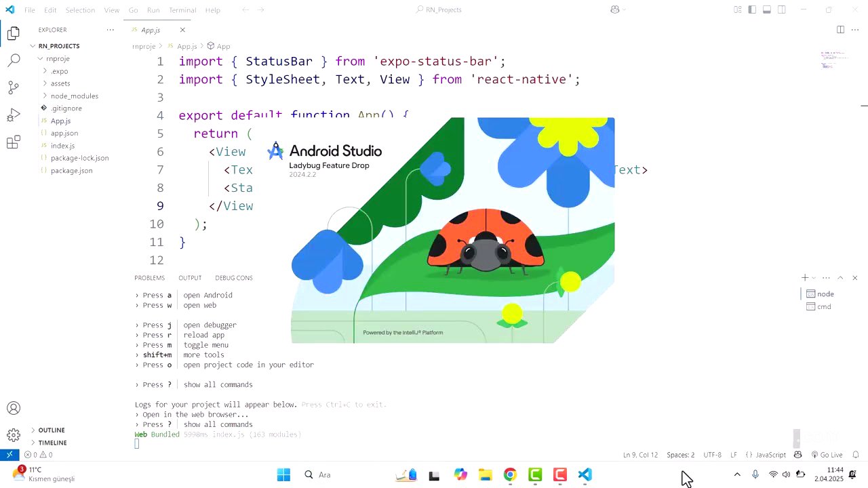Close the terminal panel
This screenshot has width=868, height=488.
pyautogui.click(x=854, y=278)
